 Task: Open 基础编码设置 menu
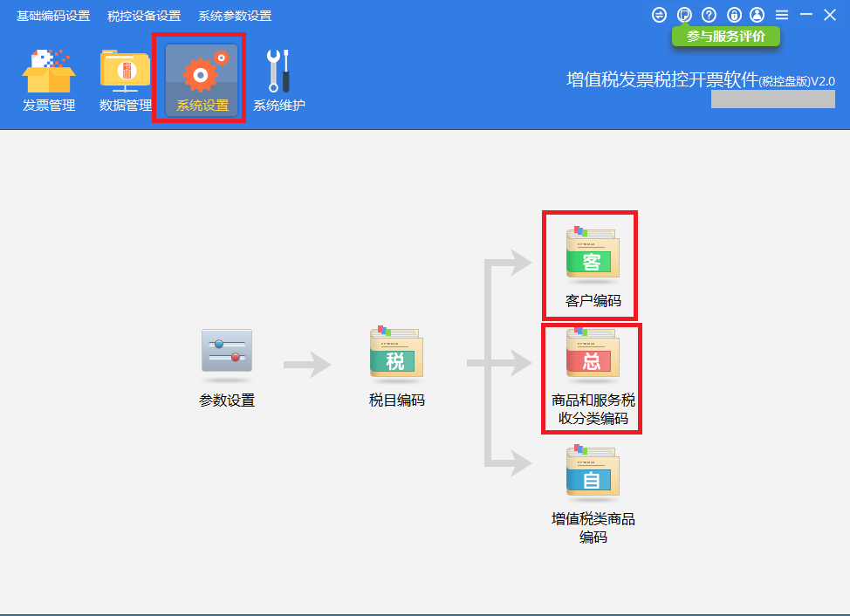53,16
